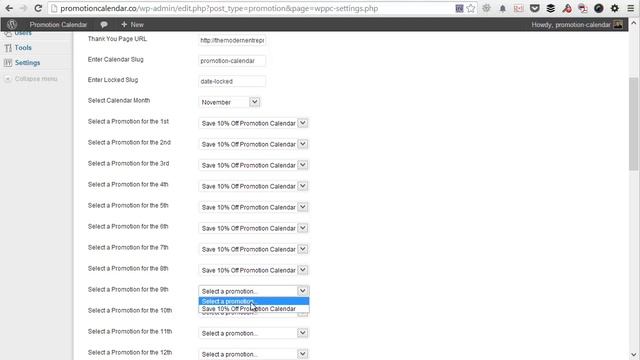
Task: Open the Chrome hamburger menu
Action: pos(631,8)
